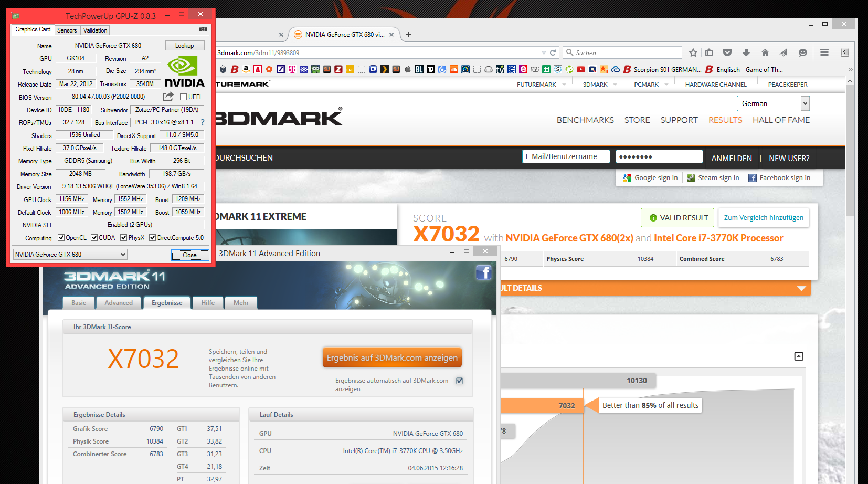
Task: Open the Mehr tab in 3DMark 11
Action: click(x=241, y=303)
